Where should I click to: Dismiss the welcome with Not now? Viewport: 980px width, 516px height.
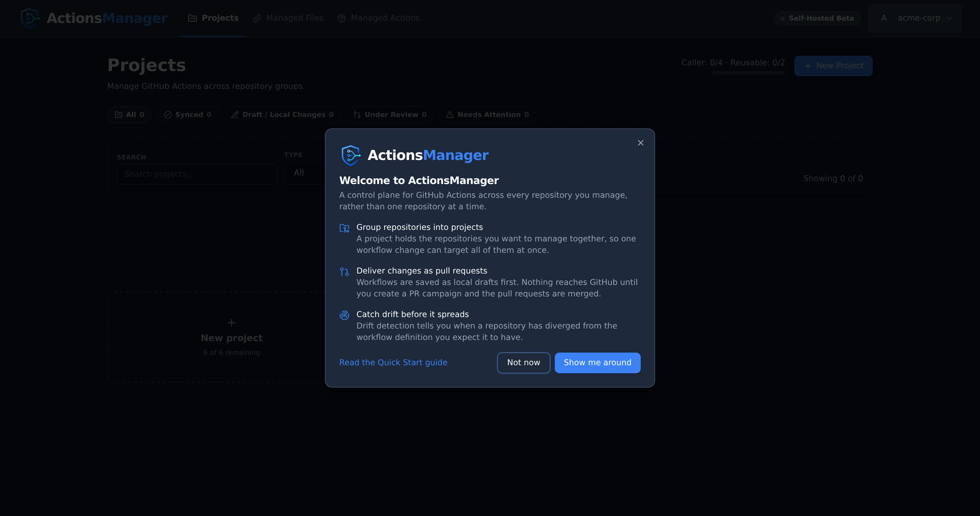524,363
